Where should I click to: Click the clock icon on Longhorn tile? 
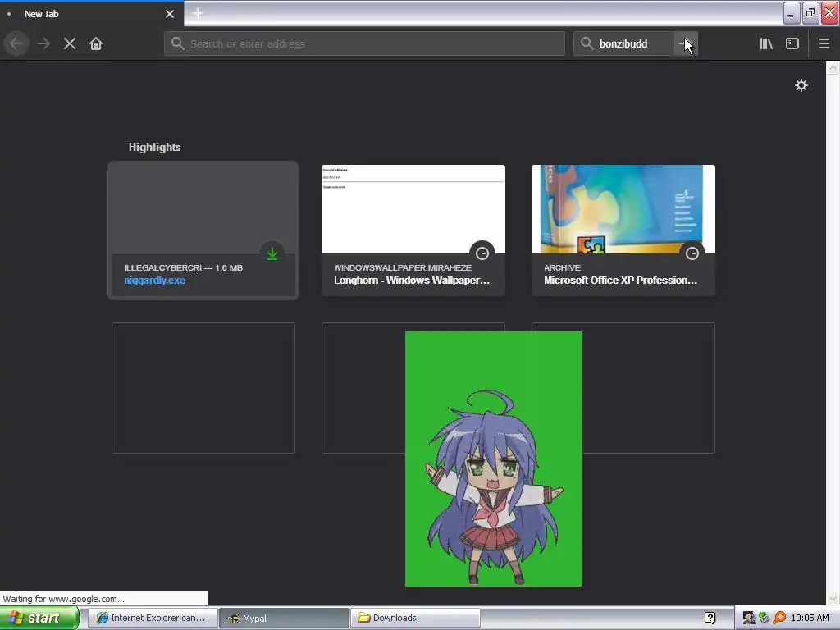tap(482, 253)
